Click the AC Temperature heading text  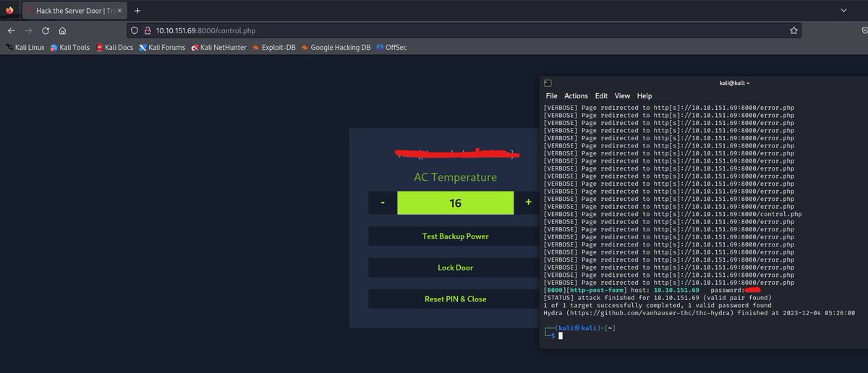[x=455, y=177]
